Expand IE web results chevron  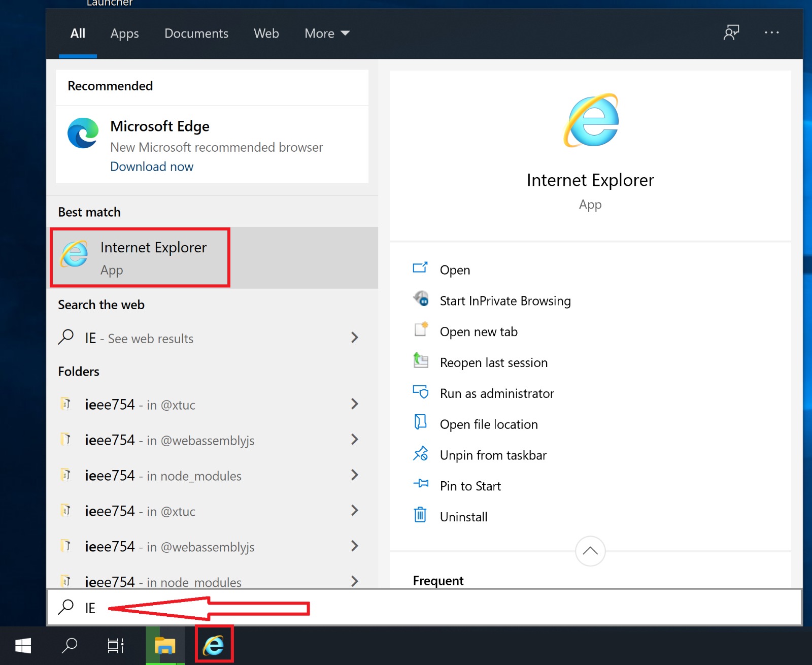(355, 338)
